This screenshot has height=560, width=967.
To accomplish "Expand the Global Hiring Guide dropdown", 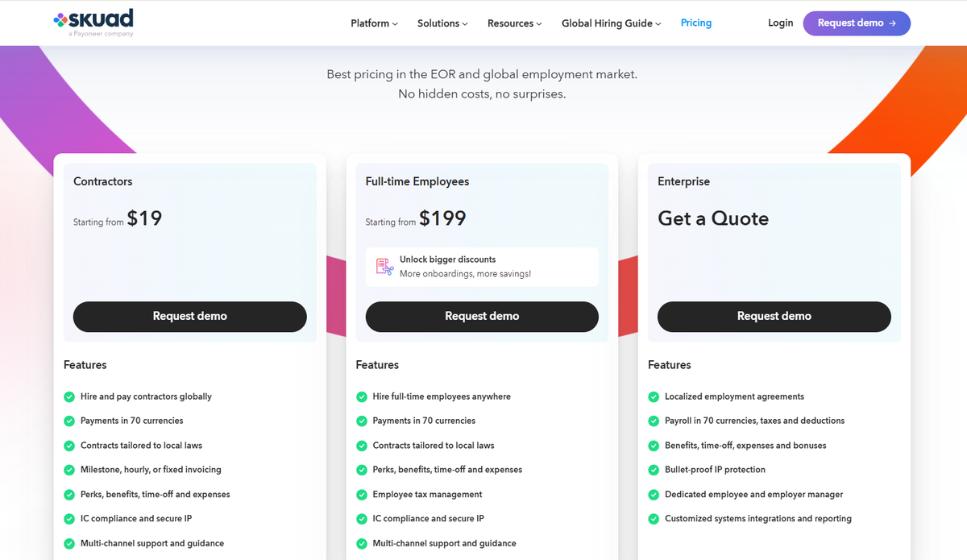I will tap(611, 23).
